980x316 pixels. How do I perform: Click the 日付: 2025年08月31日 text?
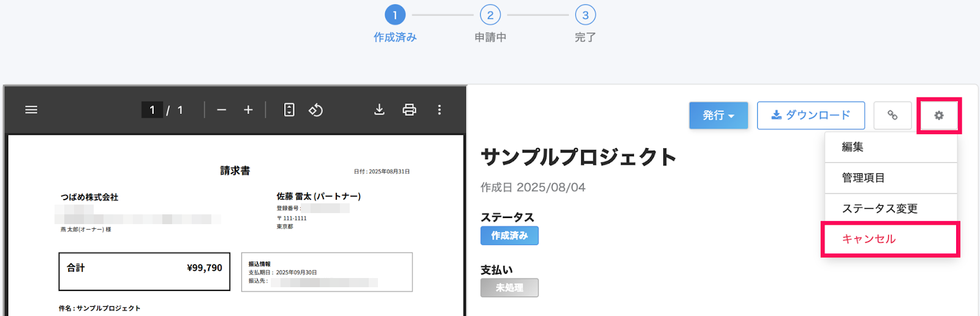pos(382,171)
